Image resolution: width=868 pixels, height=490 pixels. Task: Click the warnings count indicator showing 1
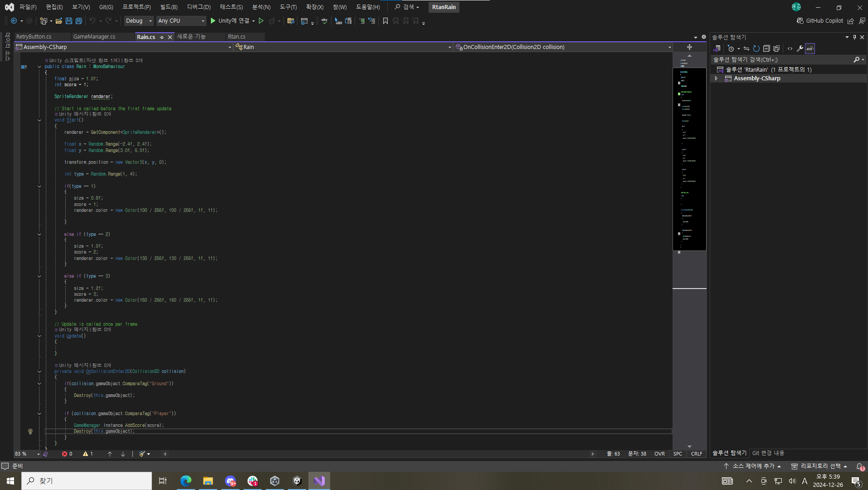[88, 454]
